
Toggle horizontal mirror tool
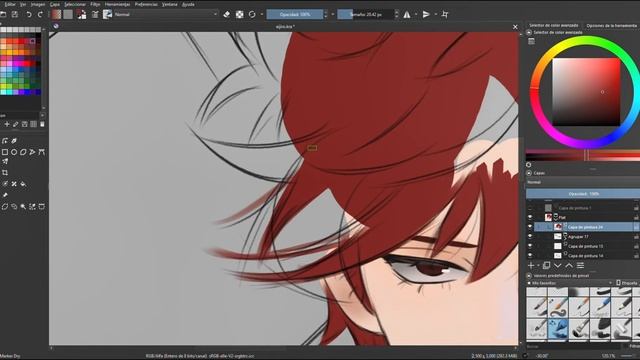tap(407, 15)
